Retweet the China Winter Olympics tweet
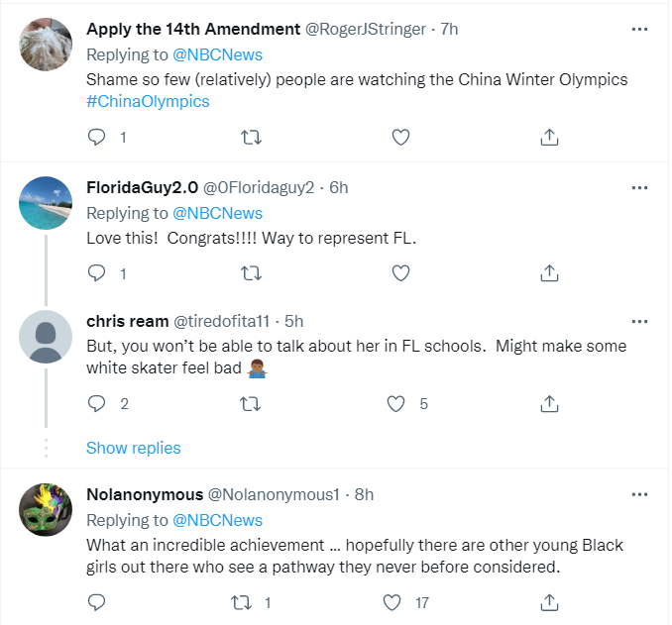This screenshot has height=625, width=672. click(251, 138)
